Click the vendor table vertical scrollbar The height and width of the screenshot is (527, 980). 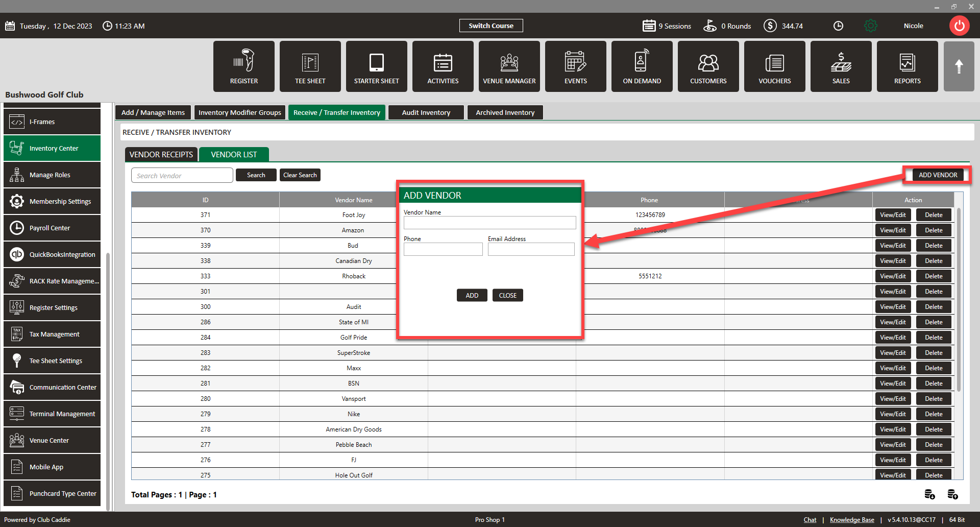pos(959,299)
